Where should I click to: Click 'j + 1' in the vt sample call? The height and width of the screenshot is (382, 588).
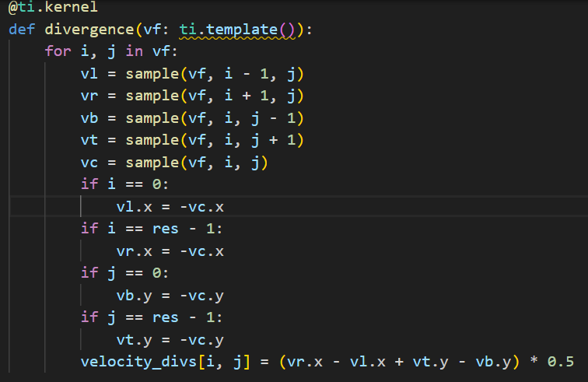(x=278, y=141)
